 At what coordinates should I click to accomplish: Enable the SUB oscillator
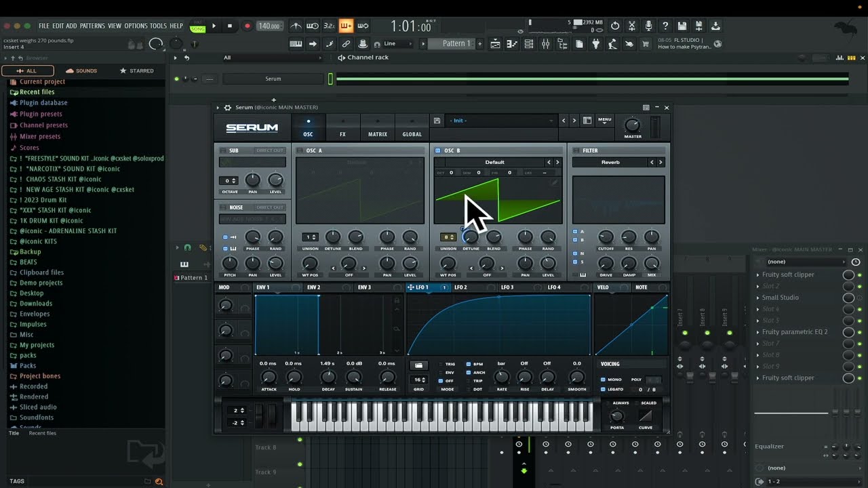tap(222, 150)
